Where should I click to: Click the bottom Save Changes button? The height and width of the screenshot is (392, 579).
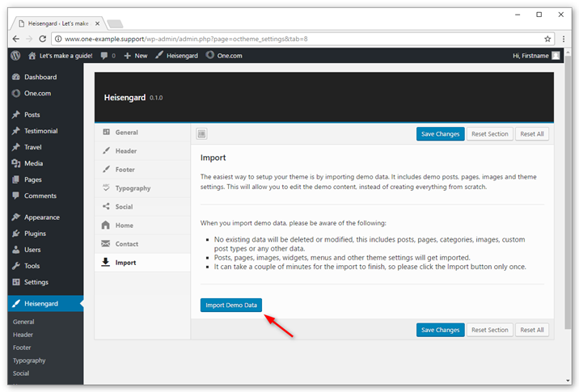[x=440, y=330]
